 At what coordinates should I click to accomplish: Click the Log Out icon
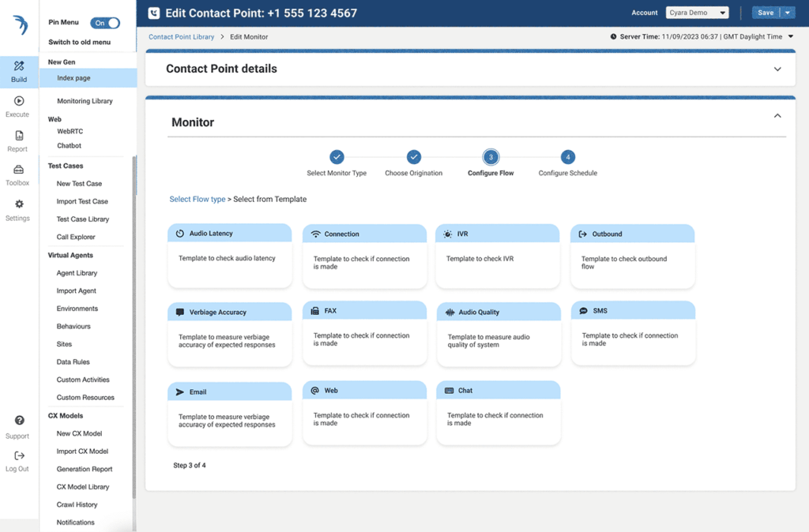click(19, 455)
